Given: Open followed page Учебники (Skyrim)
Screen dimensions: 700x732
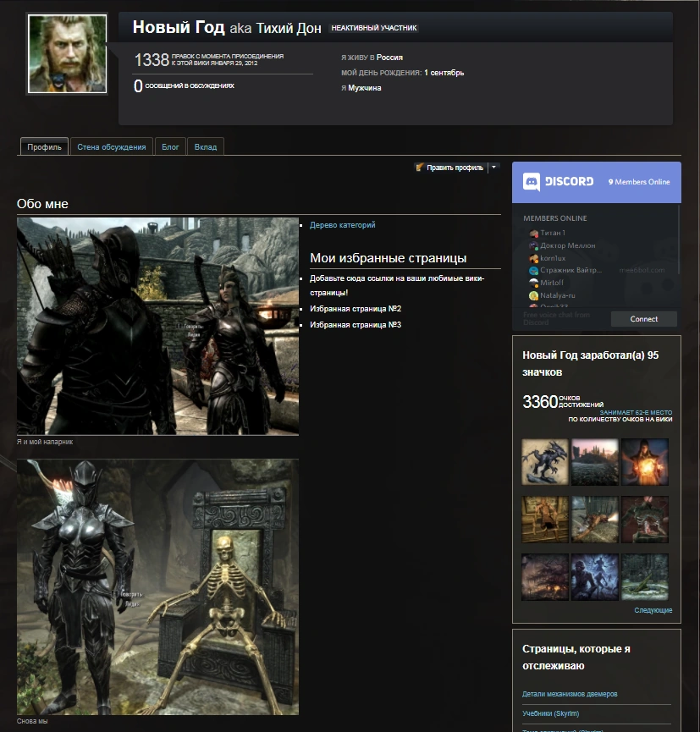Looking at the screenshot, I should click(x=550, y=713).
